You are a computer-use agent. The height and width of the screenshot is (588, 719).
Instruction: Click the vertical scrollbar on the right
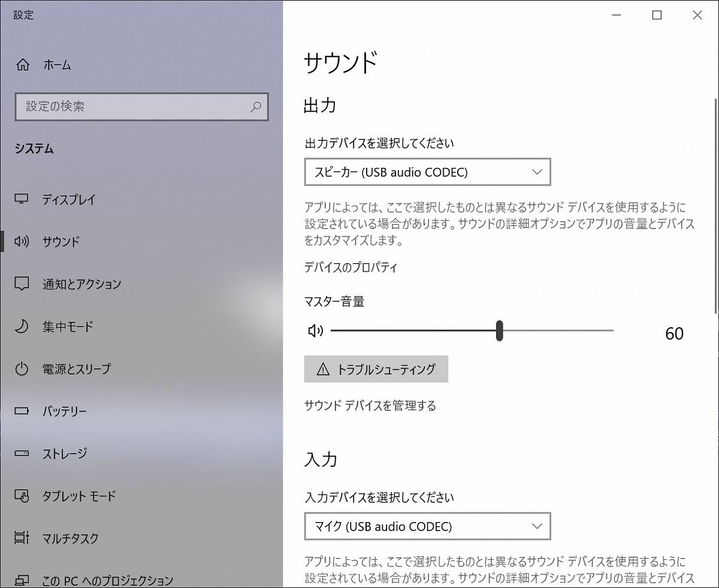click(716, 207)
